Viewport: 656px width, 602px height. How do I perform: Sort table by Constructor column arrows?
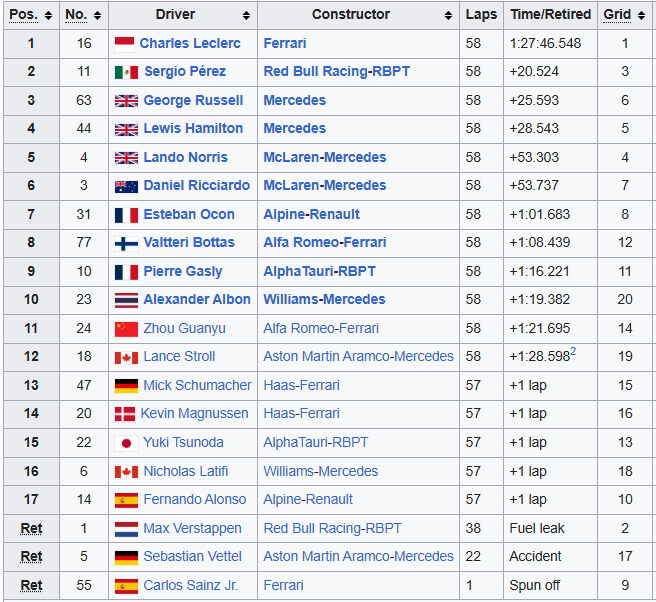(x=448, y=15)
